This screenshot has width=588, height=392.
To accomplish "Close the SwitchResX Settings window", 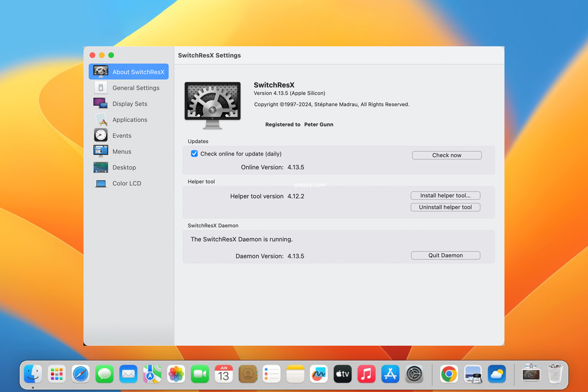I will 93,55.
